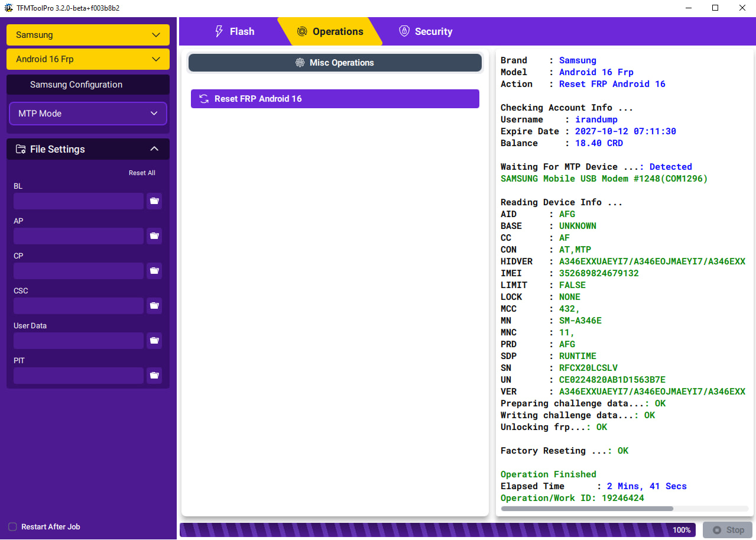
Task: Open the Android 16 Frp model dropdown
Action: pyautogui.click(x=88, y=59)
